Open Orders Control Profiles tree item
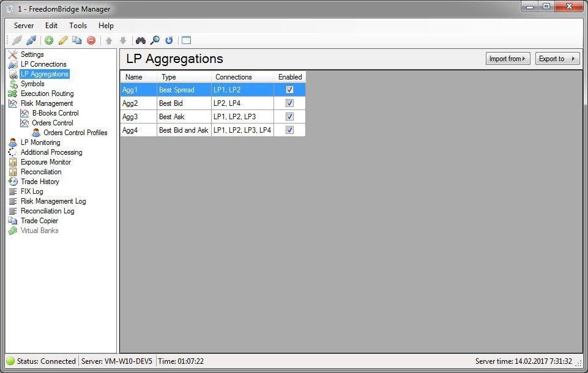Viewport: 588px width, 373px height. 75,133
